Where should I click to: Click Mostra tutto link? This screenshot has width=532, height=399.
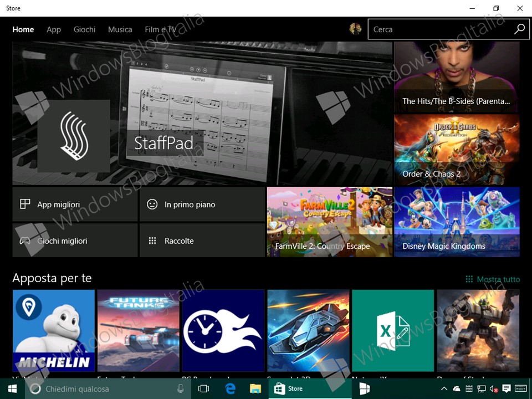point(493,279)
